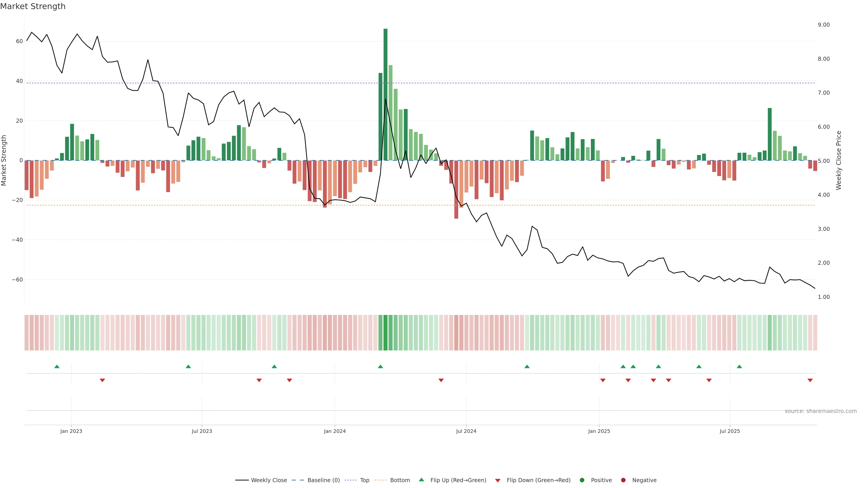This screenshot has width=868, height=488.
Task: Click the rightmost red flip-down triangle marker
Action: (810, 380)
